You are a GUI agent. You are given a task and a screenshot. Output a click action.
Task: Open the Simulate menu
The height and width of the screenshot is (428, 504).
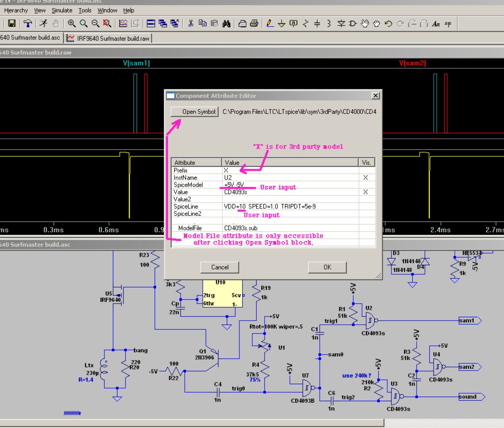[62, 10]
